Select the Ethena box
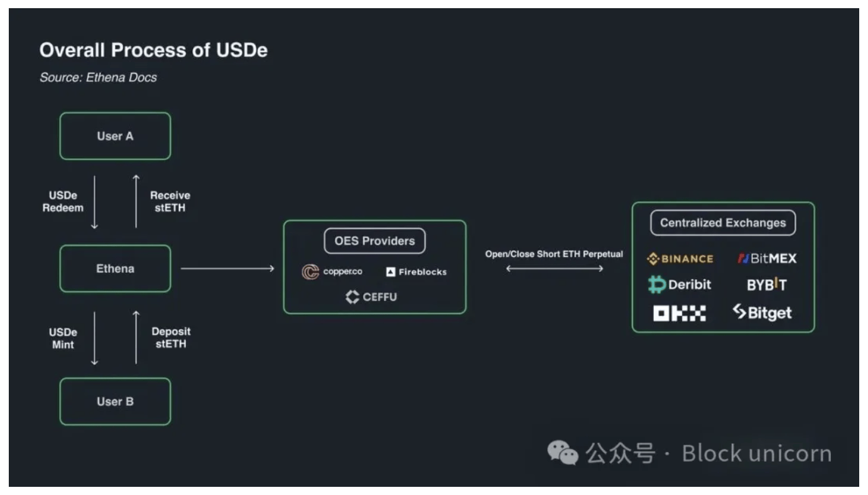The width and height of the screenshot is (868, 495). (x=115, y=269)
